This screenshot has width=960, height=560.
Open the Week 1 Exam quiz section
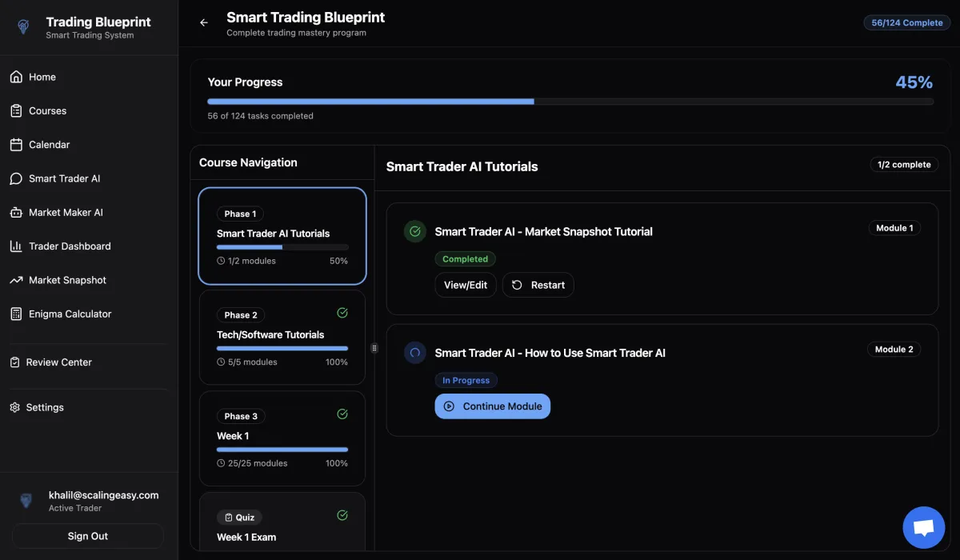pos(282,526)
